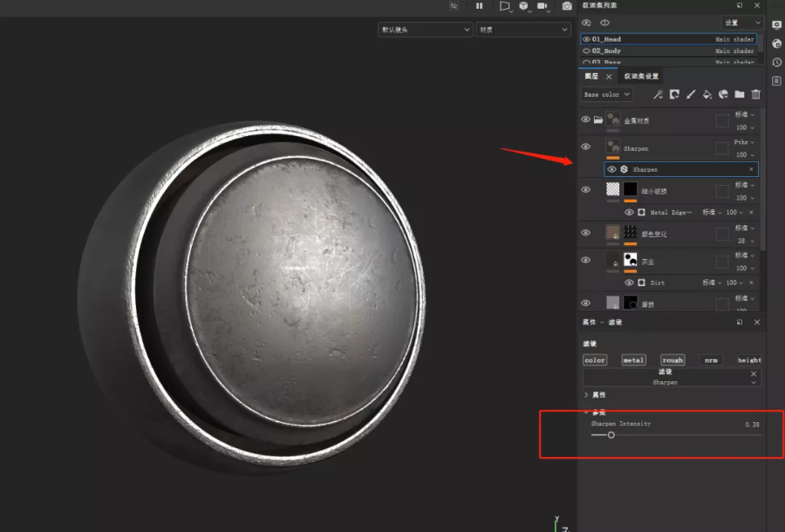The height and width of the screenshot is (532, 785).
Task: Remove the Metal Edge generator with its X
Action: [751, 212]
